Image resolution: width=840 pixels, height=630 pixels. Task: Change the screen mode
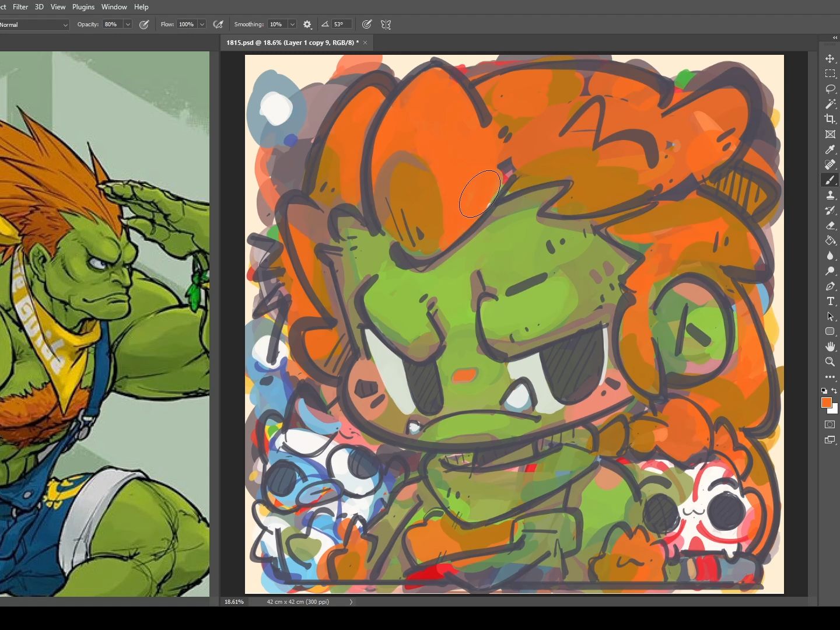pos(830,440)
